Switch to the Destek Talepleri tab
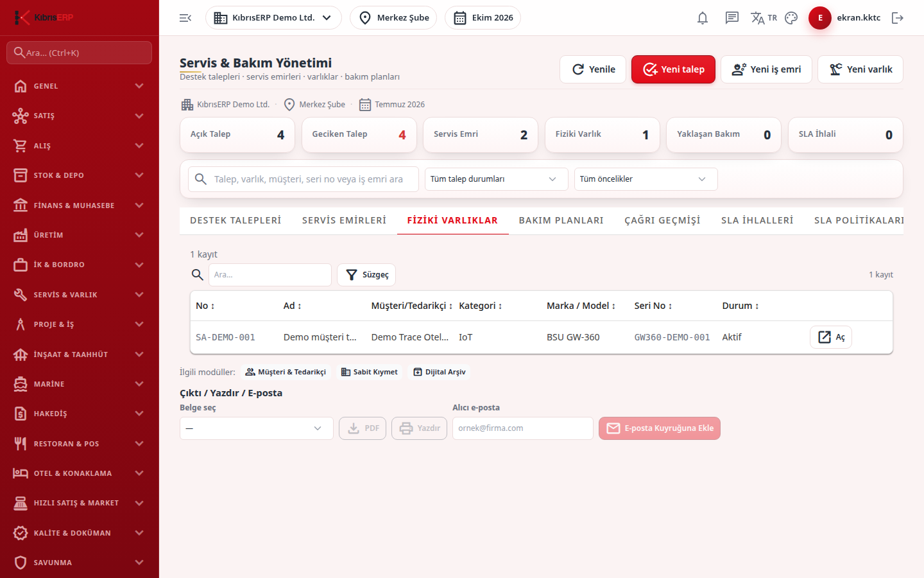This screenshot has height=578, width=924. (235, 220)
